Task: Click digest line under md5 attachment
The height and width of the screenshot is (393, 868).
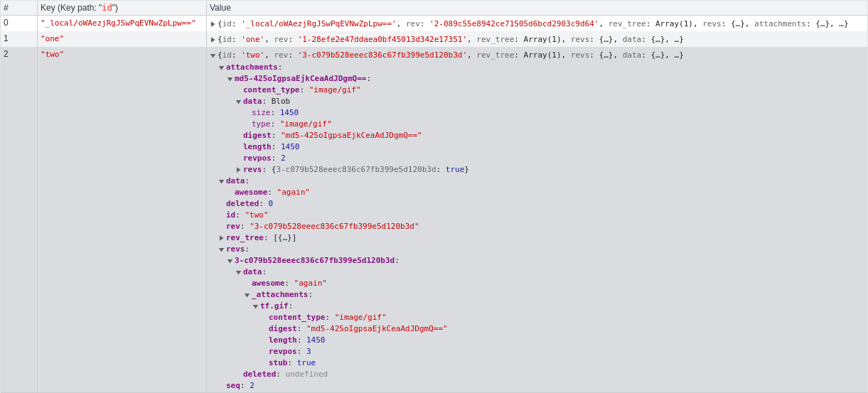Action: coord(333,136)
